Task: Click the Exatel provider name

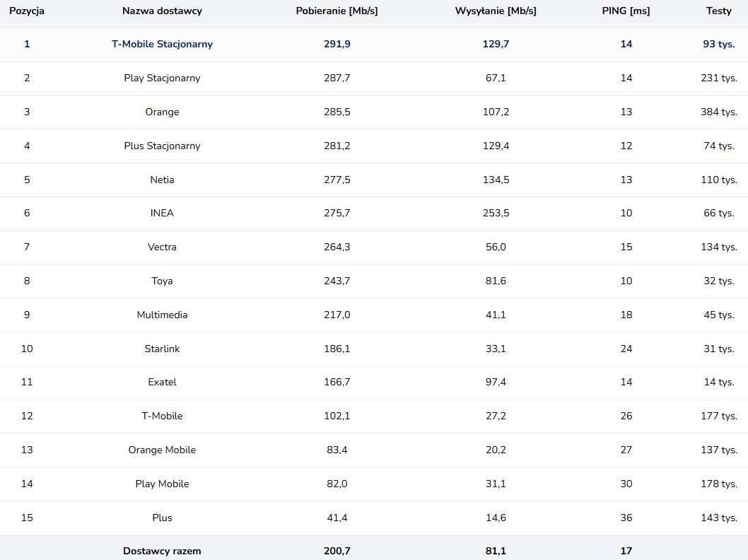Action: pyautogui.click(x=162, y=382)
